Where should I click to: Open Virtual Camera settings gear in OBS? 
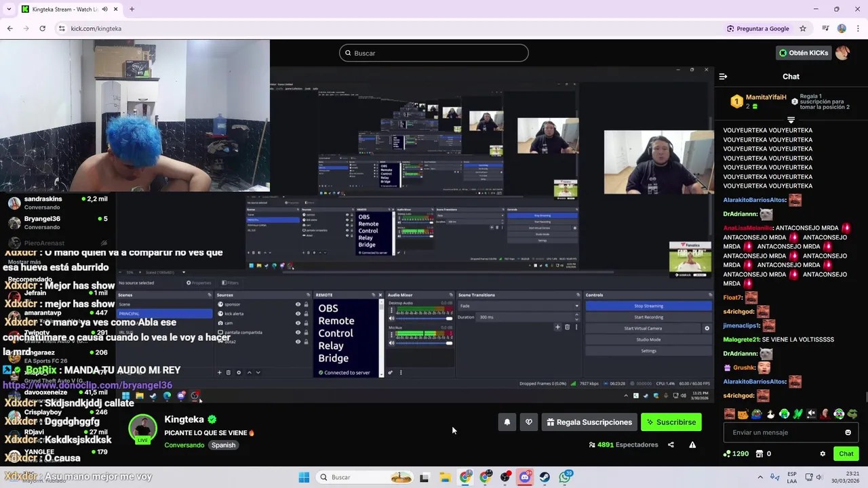click(x=707, y=328)
